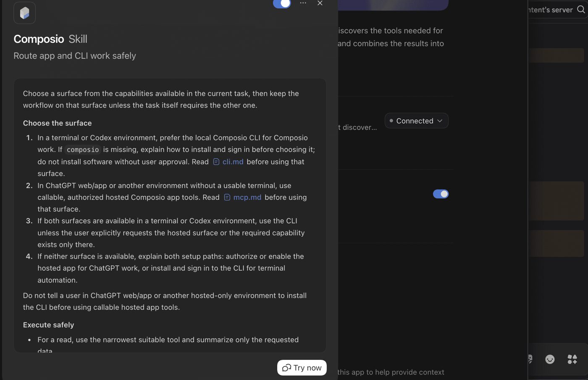The width and height of the screenshot is (588, 380).
Task: Expand the Connected status dropdown
Action: click(x=416, y=121)
